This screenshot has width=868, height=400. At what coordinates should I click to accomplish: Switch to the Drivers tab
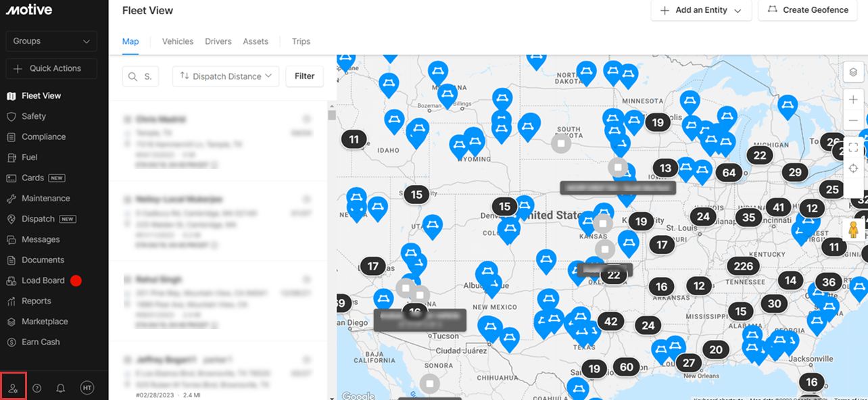tap(218, 41)
